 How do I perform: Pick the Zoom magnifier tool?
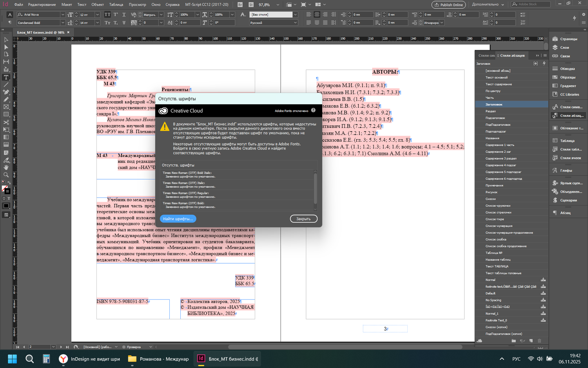6,175
